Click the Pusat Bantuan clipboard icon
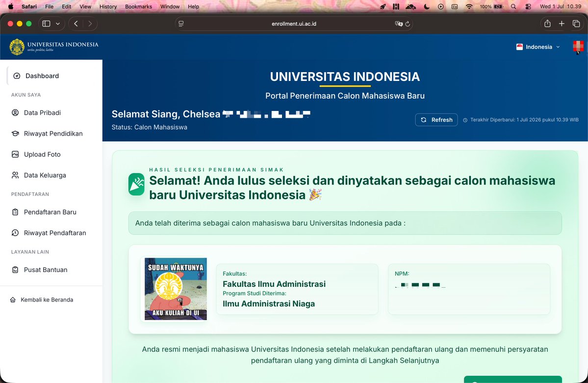The height and width of the screenshot is (383, 588). 15,270
